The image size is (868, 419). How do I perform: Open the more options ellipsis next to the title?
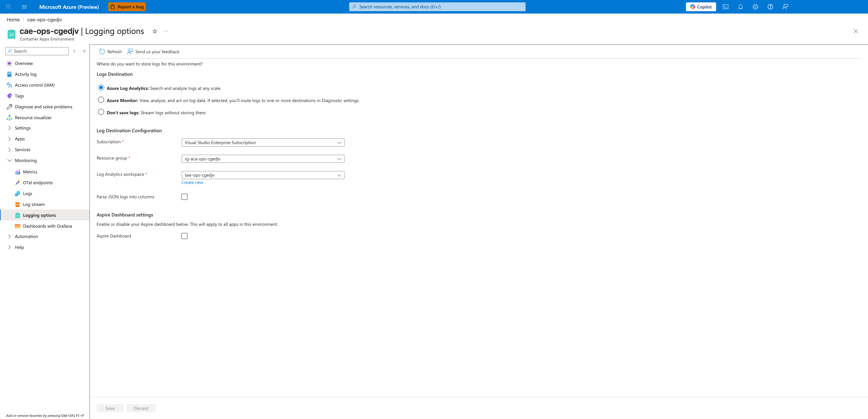pos(165,31)
